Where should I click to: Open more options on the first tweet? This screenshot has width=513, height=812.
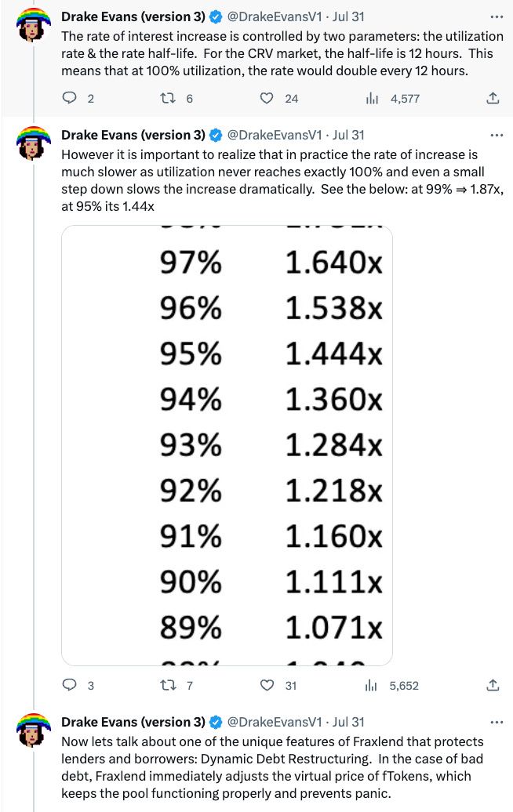pos(497,17)
